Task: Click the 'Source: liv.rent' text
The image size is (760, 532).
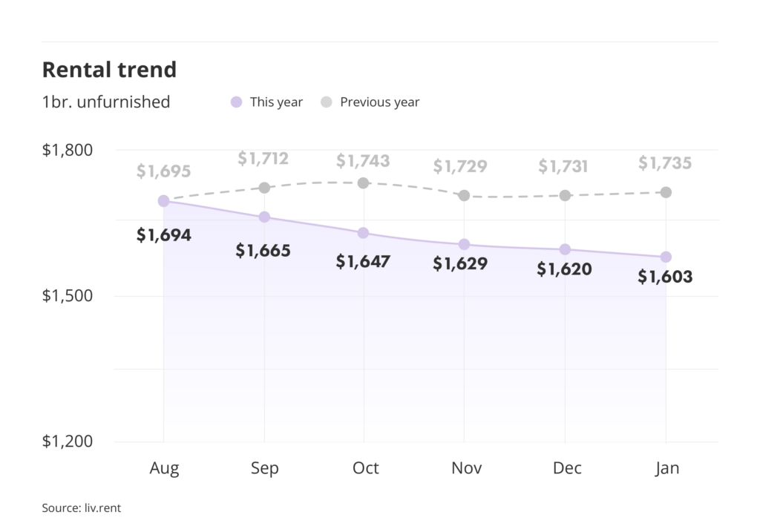Action: click(81, 508)
